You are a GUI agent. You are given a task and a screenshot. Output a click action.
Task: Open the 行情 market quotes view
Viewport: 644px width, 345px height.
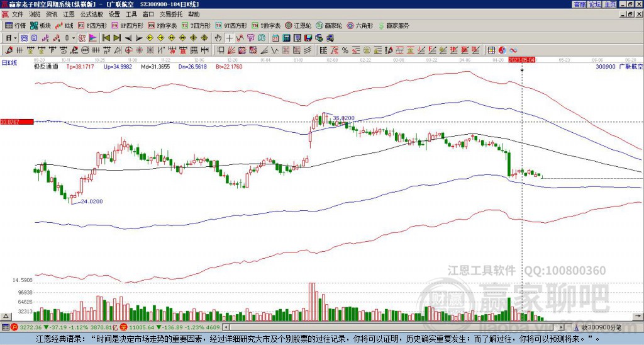15,25
